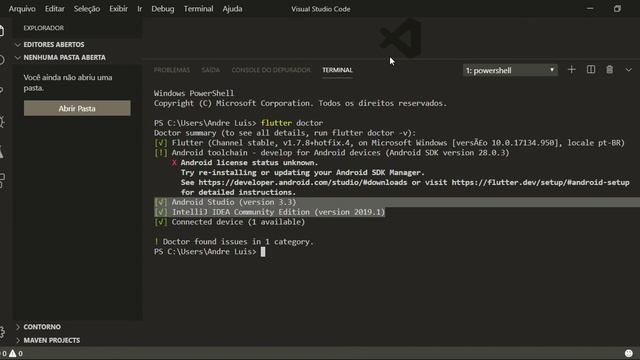Viewport: 640px width, 360px height.
Task: Open the Debug menu
Action: click(162, 9)
